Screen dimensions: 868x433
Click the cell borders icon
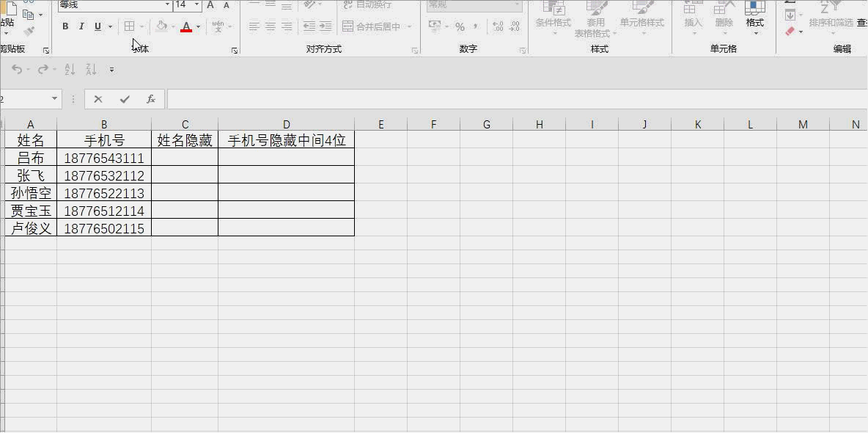[129, 26]
